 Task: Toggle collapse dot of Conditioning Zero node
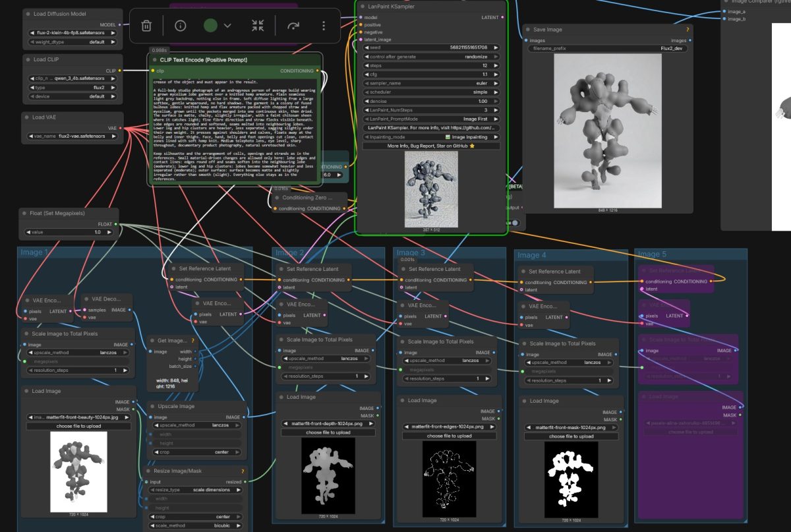point(276,197)
